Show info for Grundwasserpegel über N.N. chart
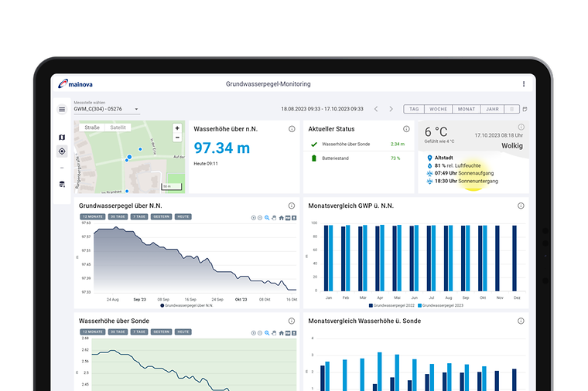Screen dimensions: 588x391 click(x=292, y=206)
